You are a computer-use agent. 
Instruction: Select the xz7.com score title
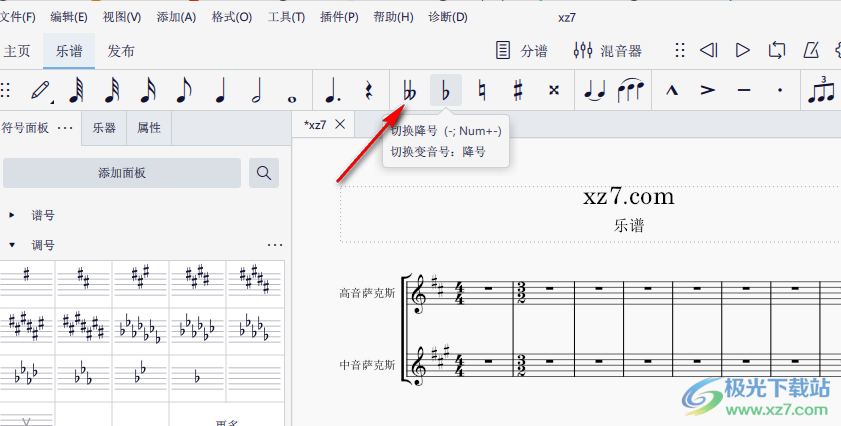click(x=629, y=197)
